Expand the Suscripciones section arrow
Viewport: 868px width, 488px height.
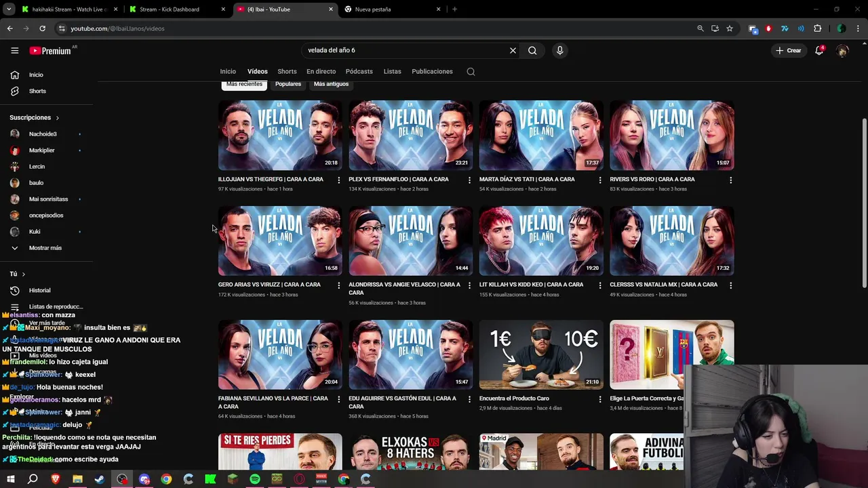tap(57, 118)
